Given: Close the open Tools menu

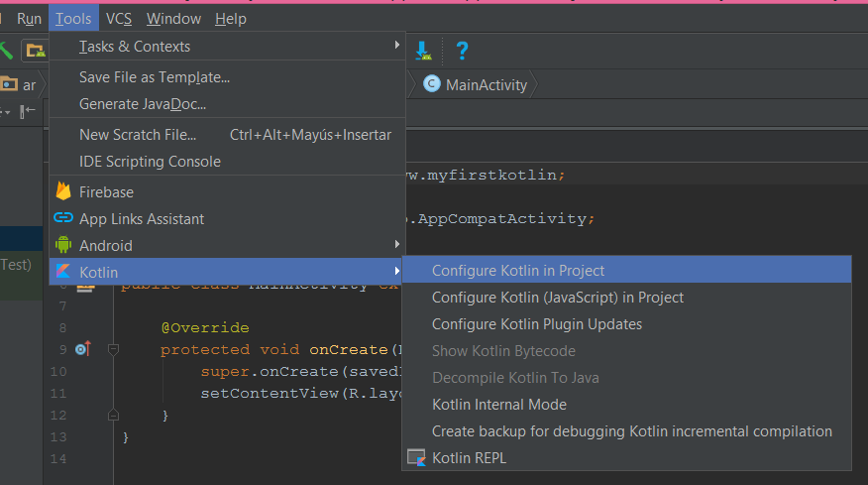Looking at the screenshot, I should (x=73, y=19).
